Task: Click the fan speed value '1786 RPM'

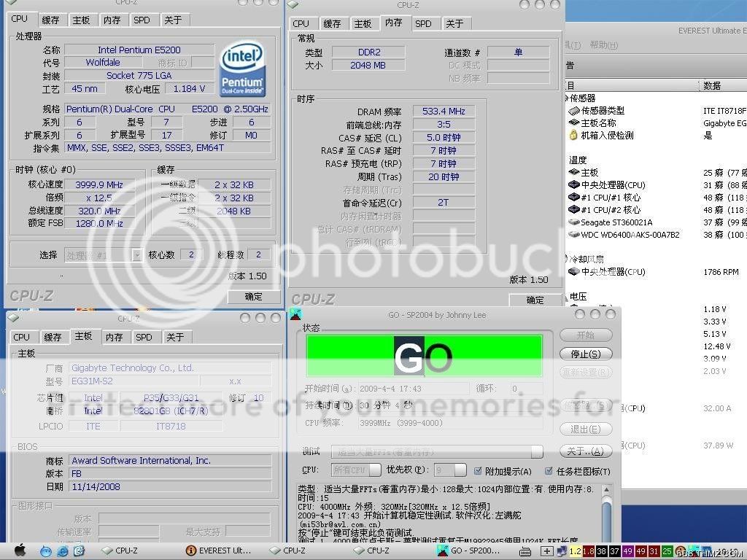Action: tap(721, 272)
